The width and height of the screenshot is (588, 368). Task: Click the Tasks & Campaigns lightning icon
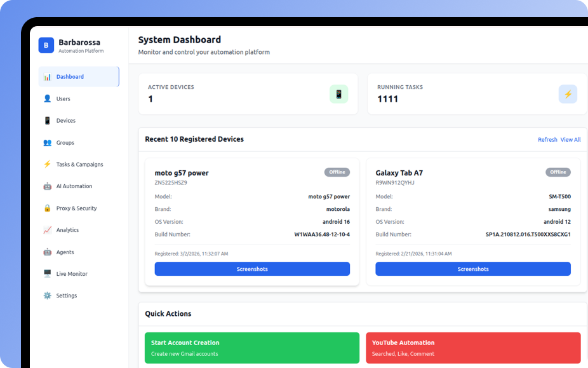tap(47, 164)
